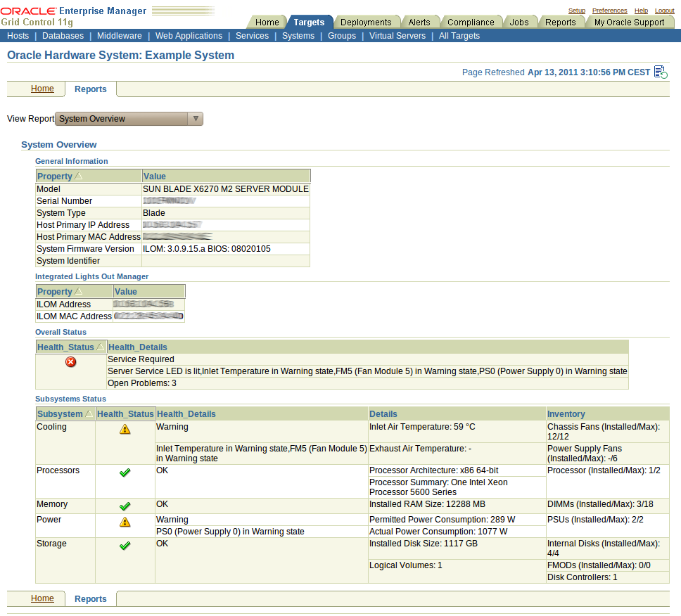Click the Power warning triangle icon
This screenshot has height=616, width=681.
click(125, 522)
